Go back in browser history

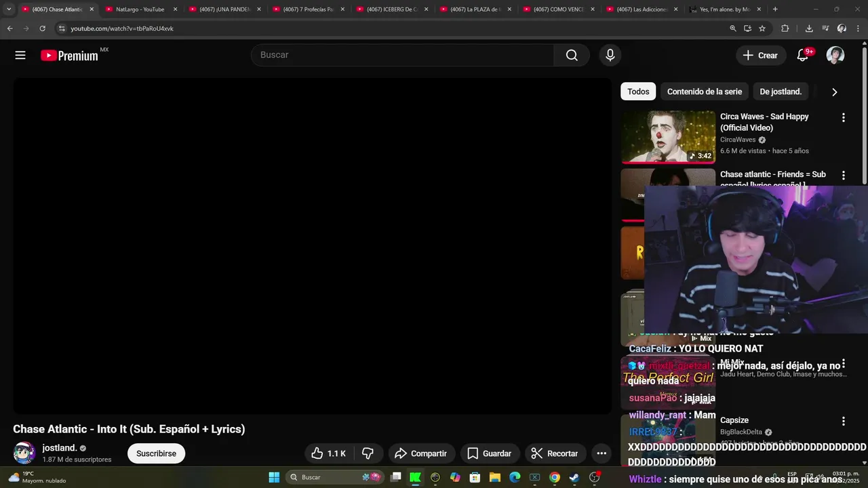click(9, 28)
